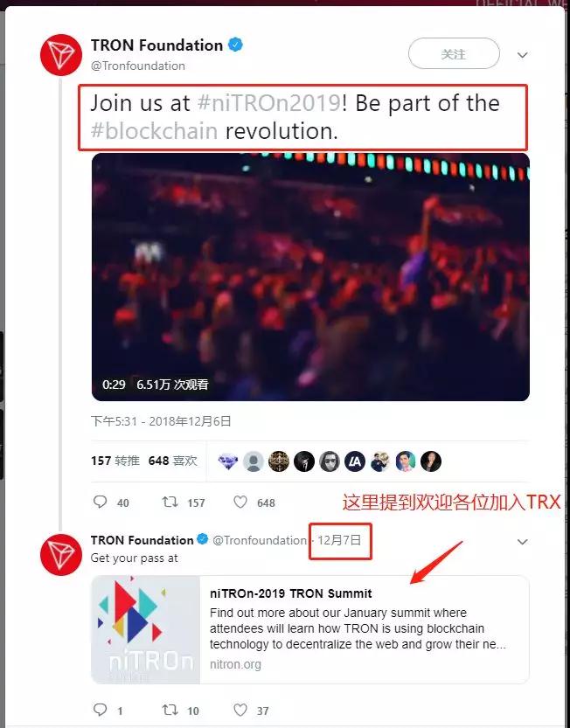This screenshot has width=570, height=728.
Task: Click the diamond avatar in the likers row
Action: pyautogui.click(x=228, y=461)
